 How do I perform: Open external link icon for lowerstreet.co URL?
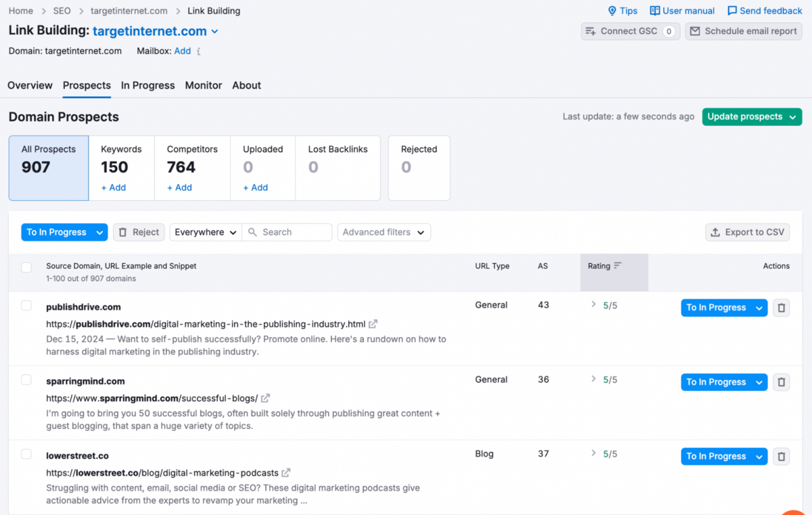[286, 473]
